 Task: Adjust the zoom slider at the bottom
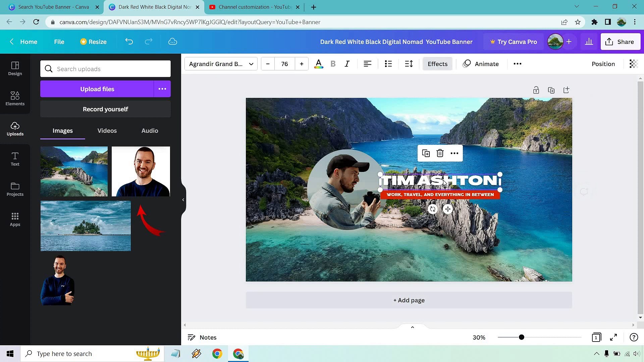(x=521, y=337)
